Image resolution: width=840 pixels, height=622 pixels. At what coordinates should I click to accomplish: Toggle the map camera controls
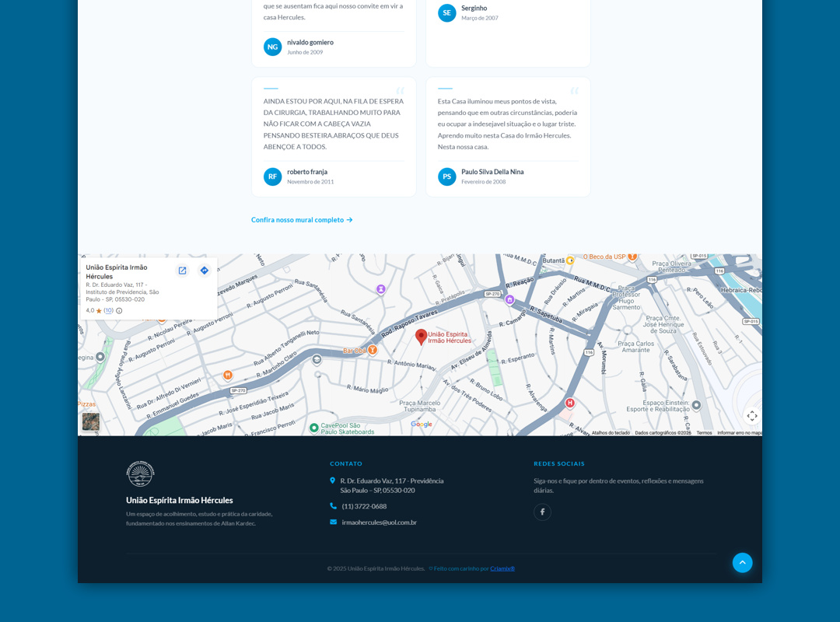pyautogui.click(x=751, y=416)
